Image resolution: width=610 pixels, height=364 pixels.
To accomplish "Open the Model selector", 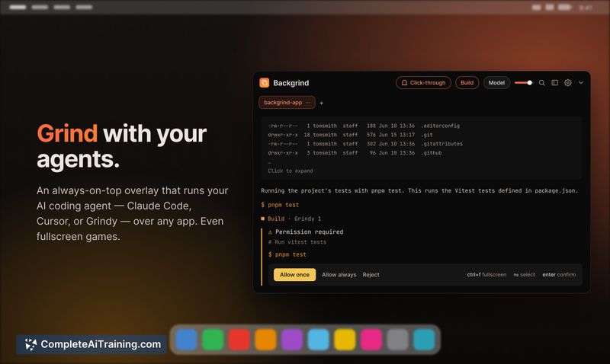I will [496, 83].
